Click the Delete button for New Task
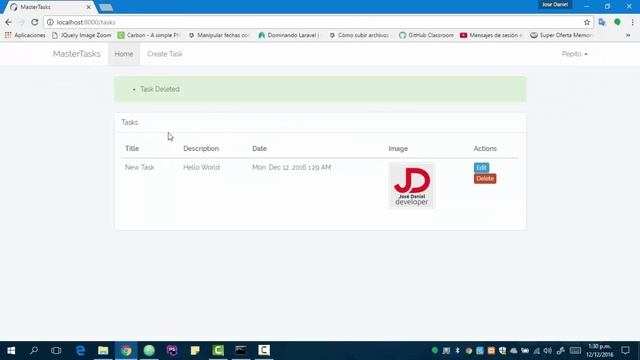This screenshot has height=360, width=640. pyautogui.click(x=485, y=179)
